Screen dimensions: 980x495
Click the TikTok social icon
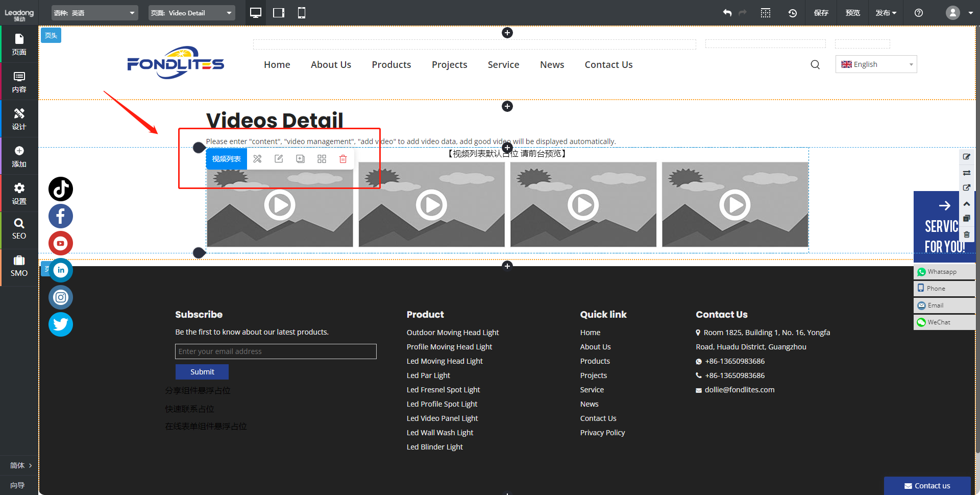tap(61, 189)
